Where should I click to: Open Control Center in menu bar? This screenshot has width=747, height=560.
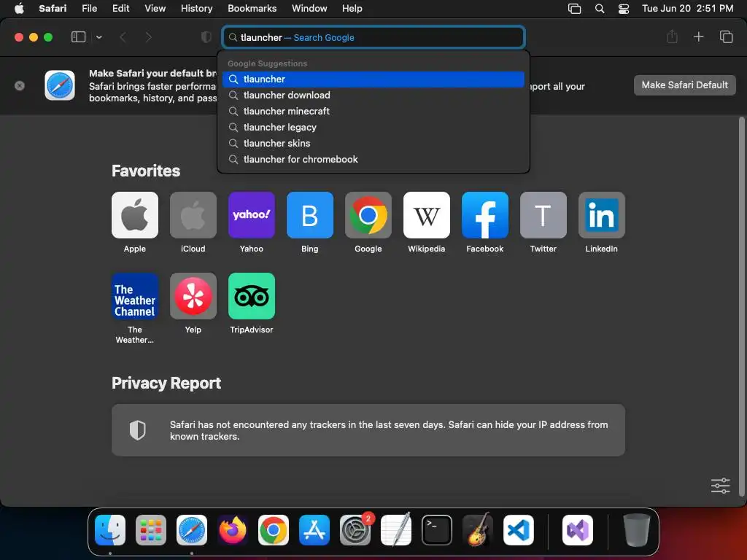tap(624, 9)
